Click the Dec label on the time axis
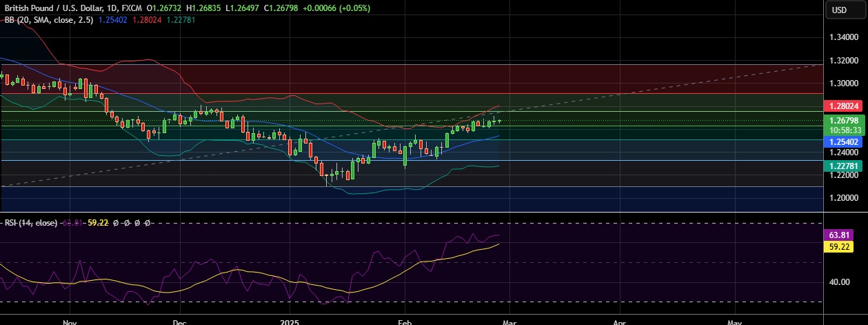Image resolution: width=868 pixels, height=325 pixels. tap(179, 322)
